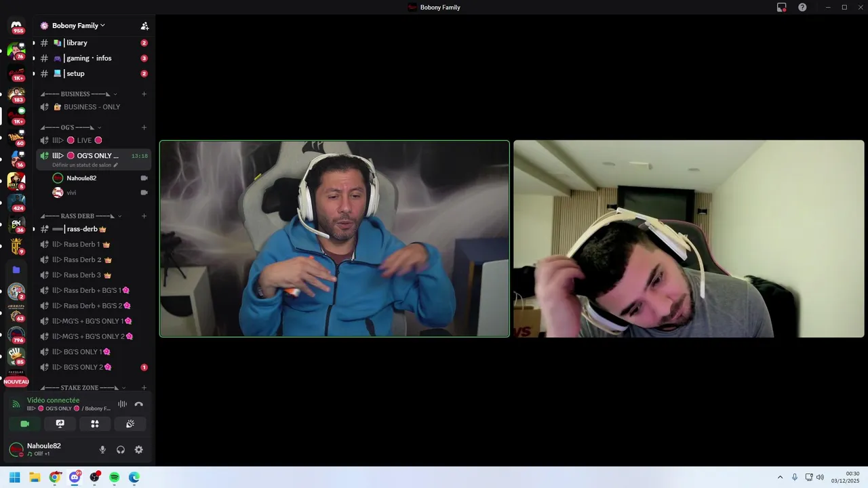Open Google Chrome from the taskbar
This screenshot has width=868, height=488.
pyautogui.click(x=55, y=477)
